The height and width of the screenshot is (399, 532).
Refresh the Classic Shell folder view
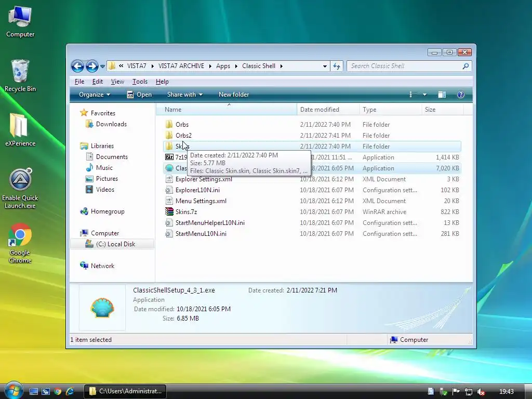[337, 66]
